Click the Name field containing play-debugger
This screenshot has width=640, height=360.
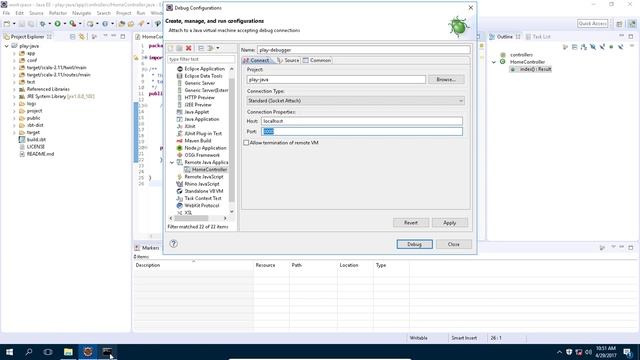point(364,50)
